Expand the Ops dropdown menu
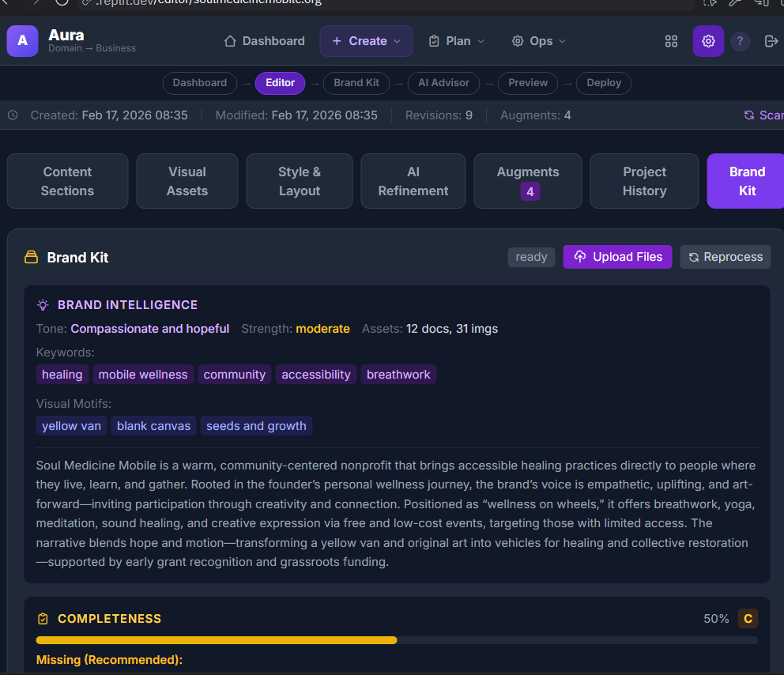The image size is (784, 675). click(x=539, y=41)
